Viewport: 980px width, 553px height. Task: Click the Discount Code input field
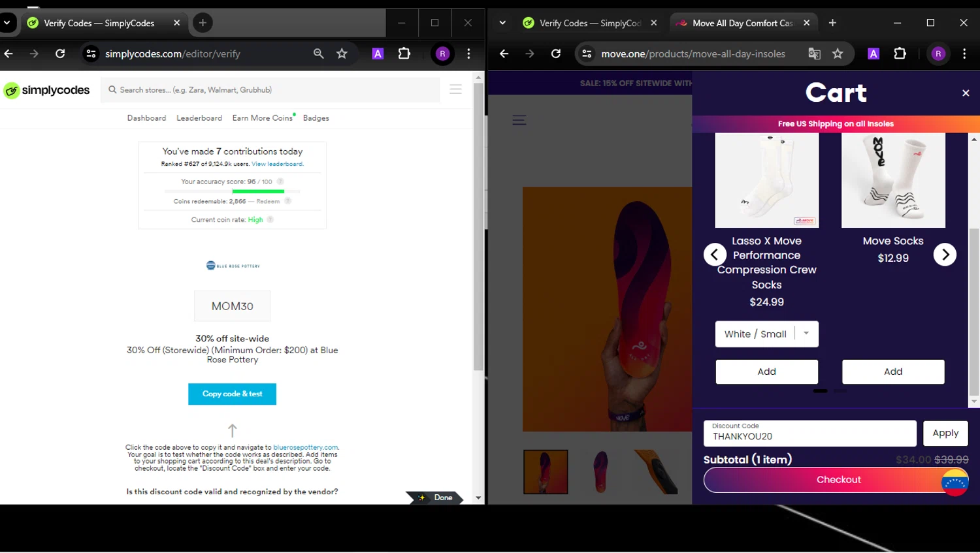810,433
